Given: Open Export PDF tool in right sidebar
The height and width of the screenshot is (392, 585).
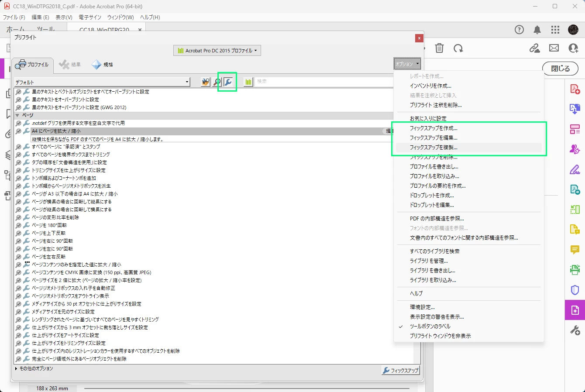Looking at the screenshot, I should click(575, 189).
